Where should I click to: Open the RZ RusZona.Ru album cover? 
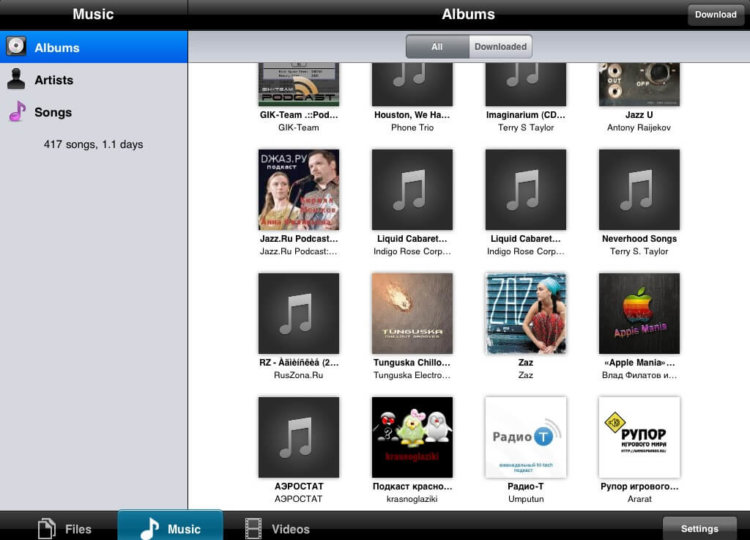pos(298,313)
